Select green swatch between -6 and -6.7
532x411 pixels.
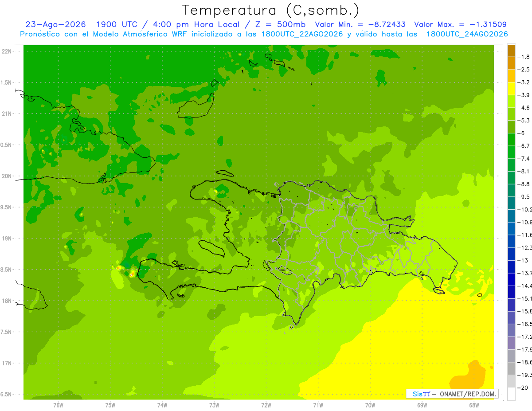[x=511, y=139]
